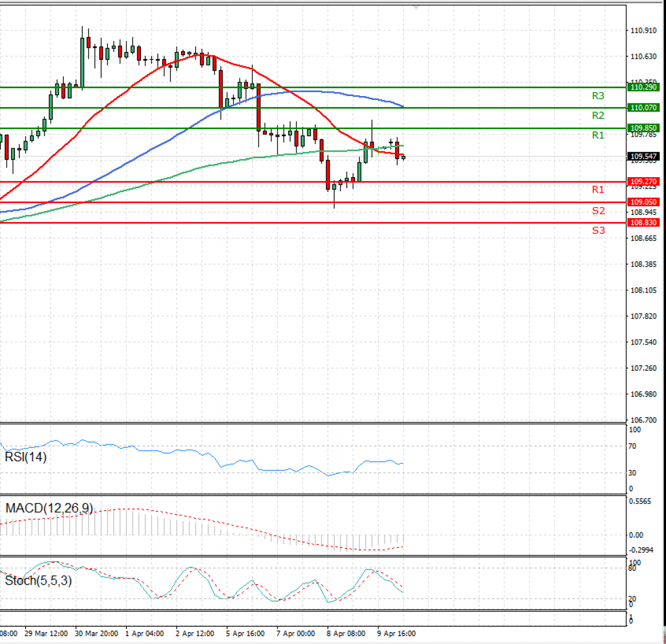Click the Stoch(5,5,3) indicator label
Viewport: 666px width, 644px height.
38,581
